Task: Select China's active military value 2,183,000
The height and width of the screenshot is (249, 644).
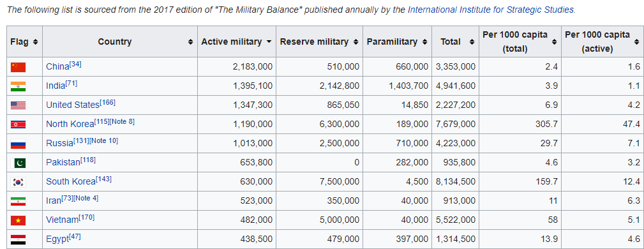Action: point(253,67)
